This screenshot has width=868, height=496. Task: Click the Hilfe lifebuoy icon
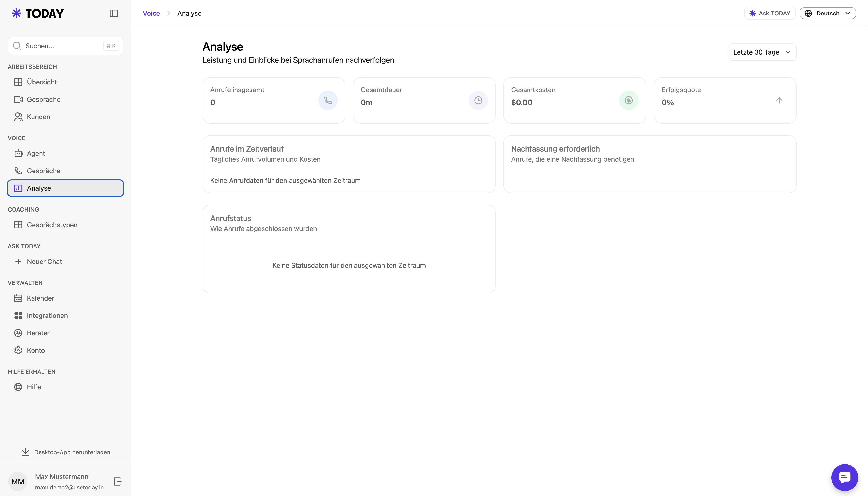18,387
